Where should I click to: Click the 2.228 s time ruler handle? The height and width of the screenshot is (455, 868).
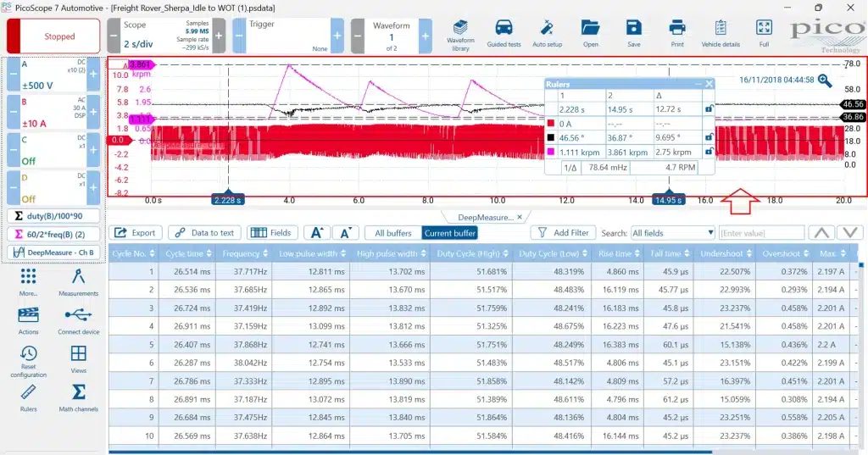[x=227, y=200]
